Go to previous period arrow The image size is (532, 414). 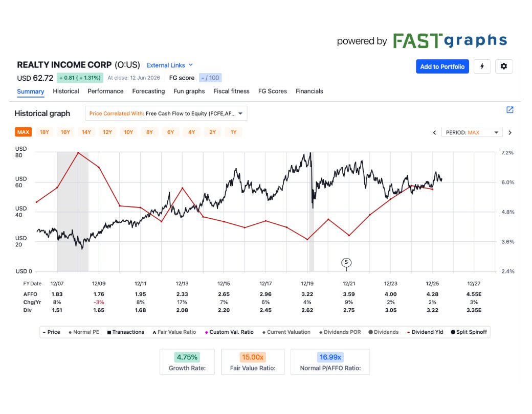pyautogui.click(x=434, y=132)
